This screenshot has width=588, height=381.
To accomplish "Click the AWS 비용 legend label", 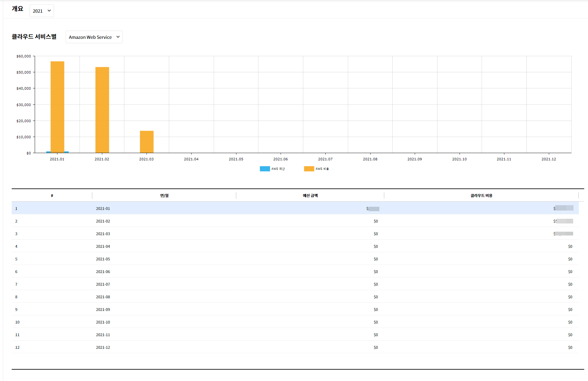I will point(322,169).
